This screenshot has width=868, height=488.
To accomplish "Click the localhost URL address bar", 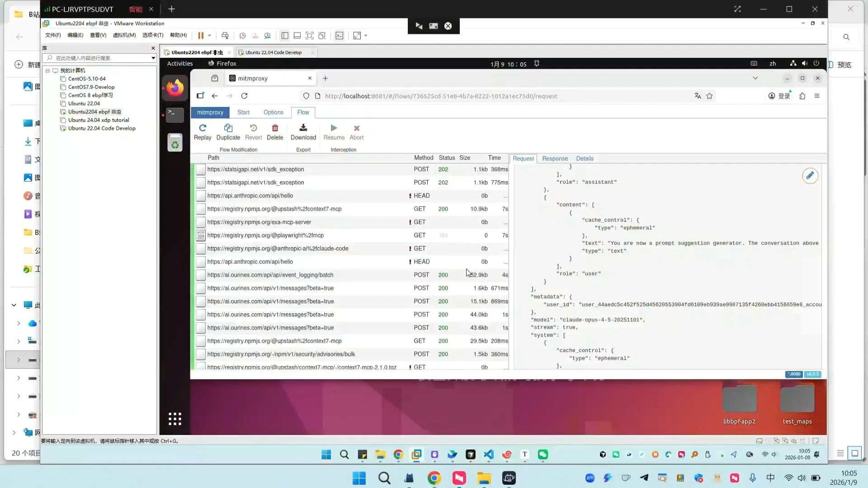I will 441,96.
